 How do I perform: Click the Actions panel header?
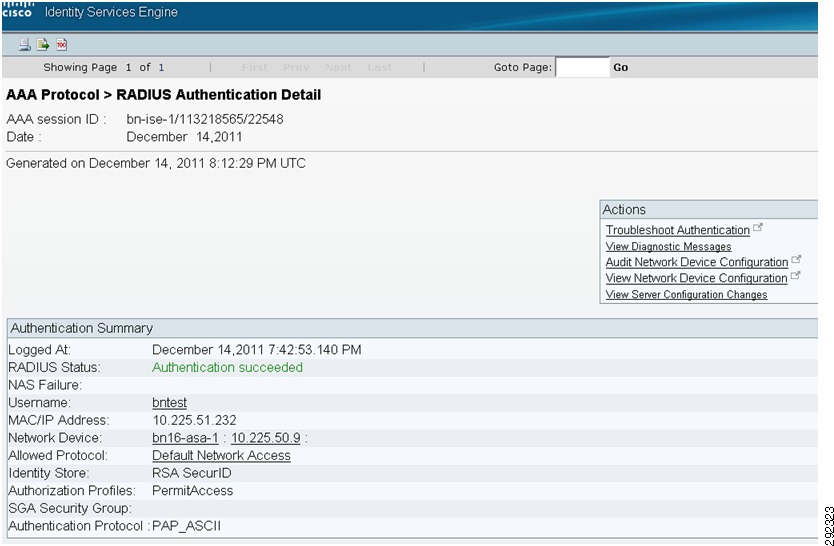coord(709,209)
